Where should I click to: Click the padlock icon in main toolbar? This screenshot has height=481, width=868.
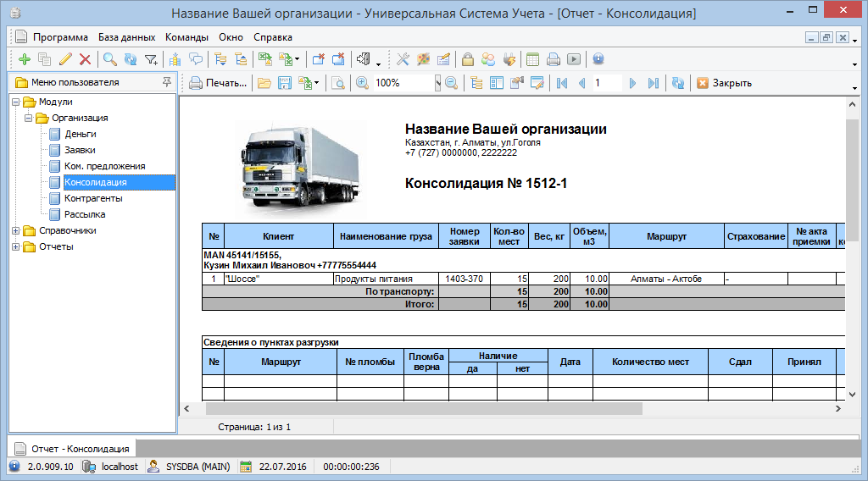pyautogui.click(x=467, y=59)
